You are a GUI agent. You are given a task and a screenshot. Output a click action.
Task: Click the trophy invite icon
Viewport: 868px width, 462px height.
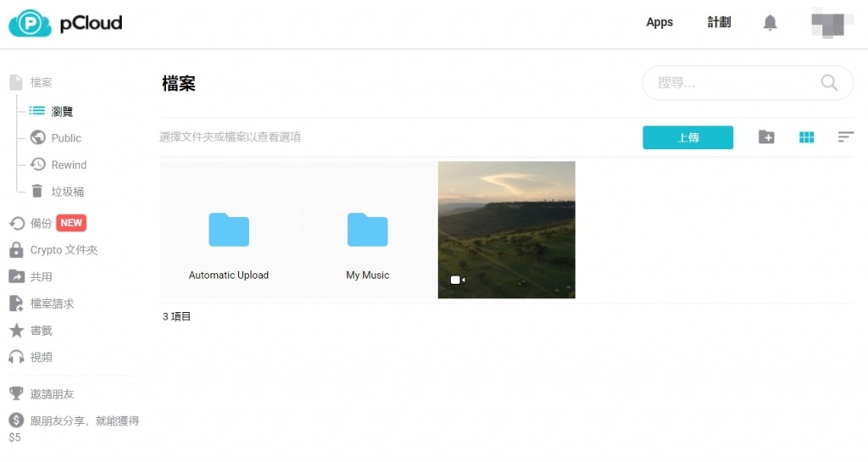click(x=17, y=393)
